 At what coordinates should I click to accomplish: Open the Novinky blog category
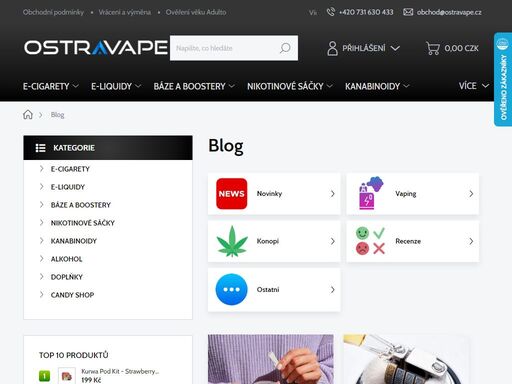tap(274, 194)
